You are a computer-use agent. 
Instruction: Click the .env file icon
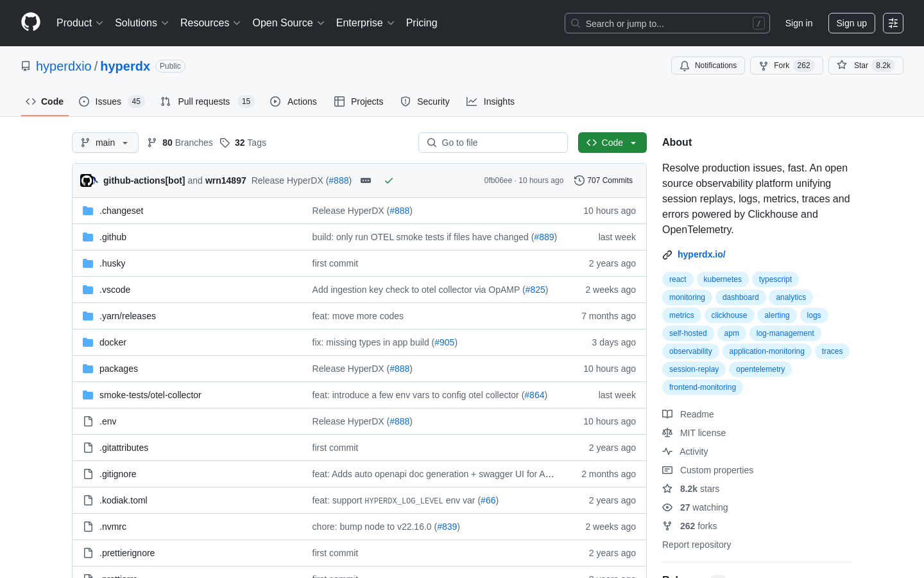(88, 421)
